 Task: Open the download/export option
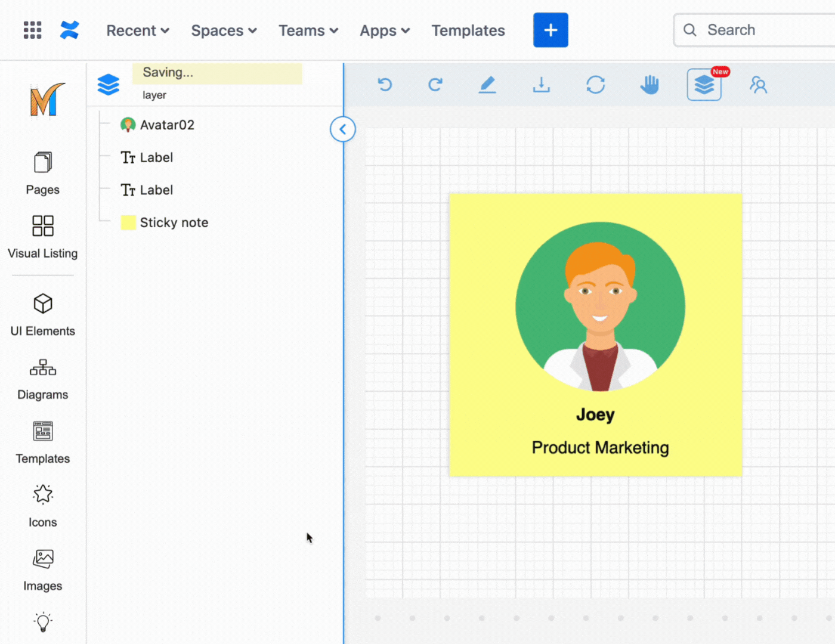point(541,85)
